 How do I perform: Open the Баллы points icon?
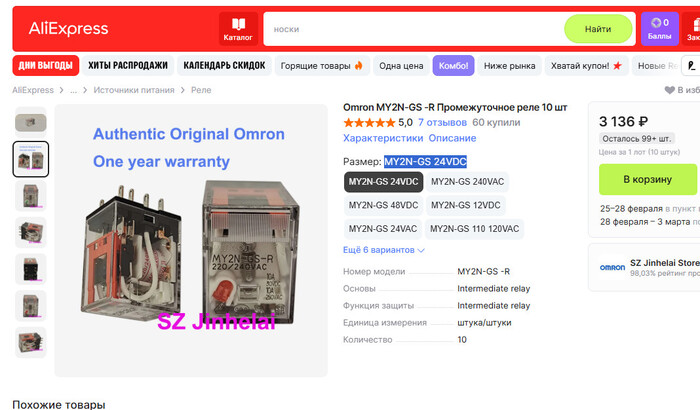click(659, 29)
